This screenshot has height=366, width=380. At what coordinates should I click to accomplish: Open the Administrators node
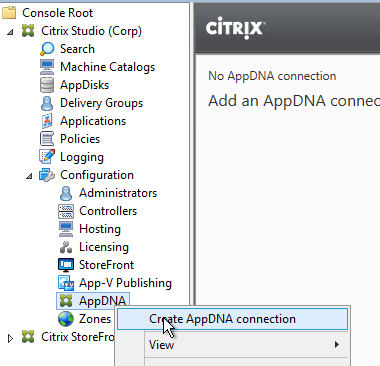[118, 193]
